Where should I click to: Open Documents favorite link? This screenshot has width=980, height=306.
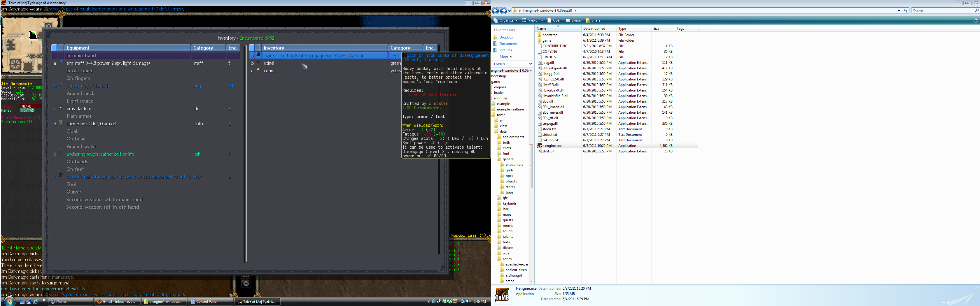(508, 44)
